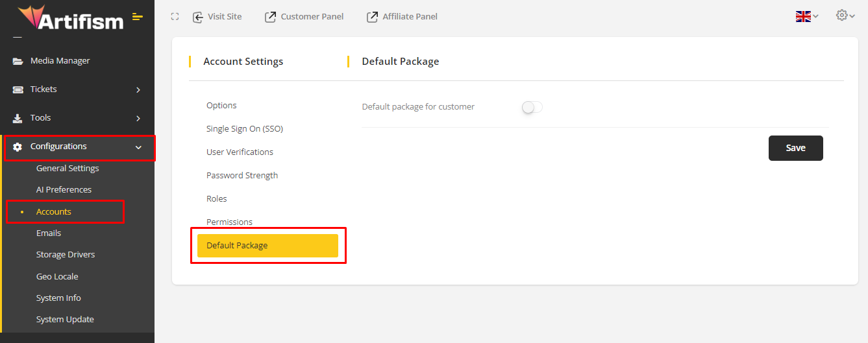Enable the default package for customer toggle
The width and height of the screenshot is (868, 343).
pyautogui.click(x=532, y=107)
